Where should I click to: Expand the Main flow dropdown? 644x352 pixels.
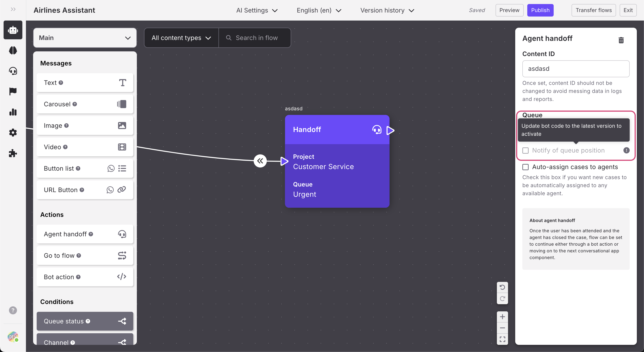click(x=85, y=38)
